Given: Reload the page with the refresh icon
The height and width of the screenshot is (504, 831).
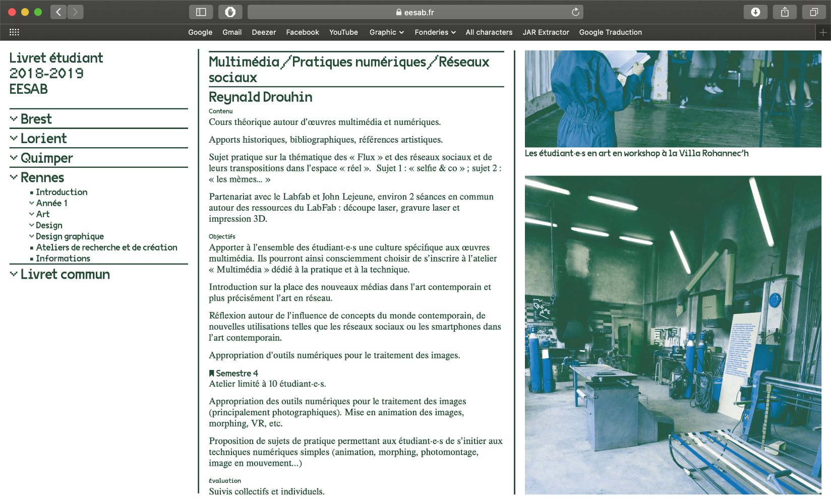Looking at the screenshot, I should pos(575,12).
